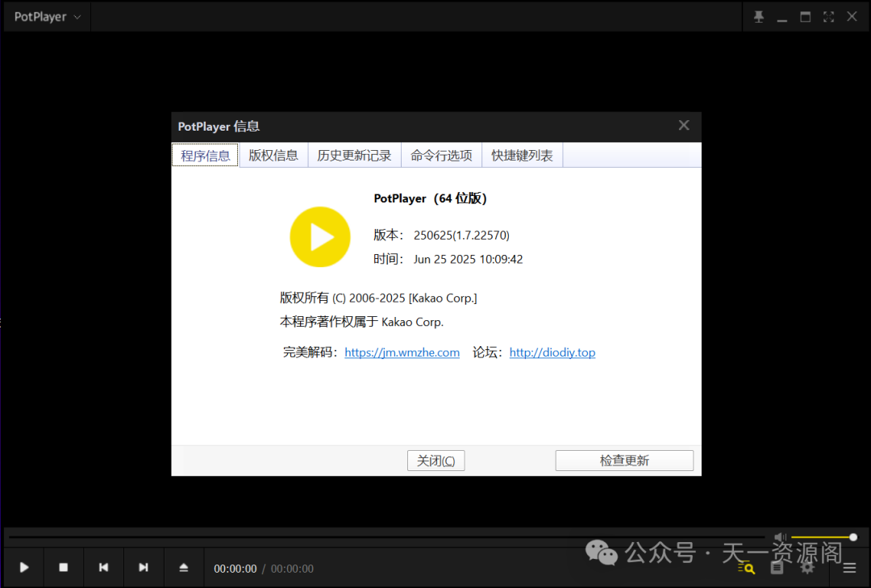Open the playlist panel icon
The image size is (871, 588).
pyautogui.click(x=777, y=567)
